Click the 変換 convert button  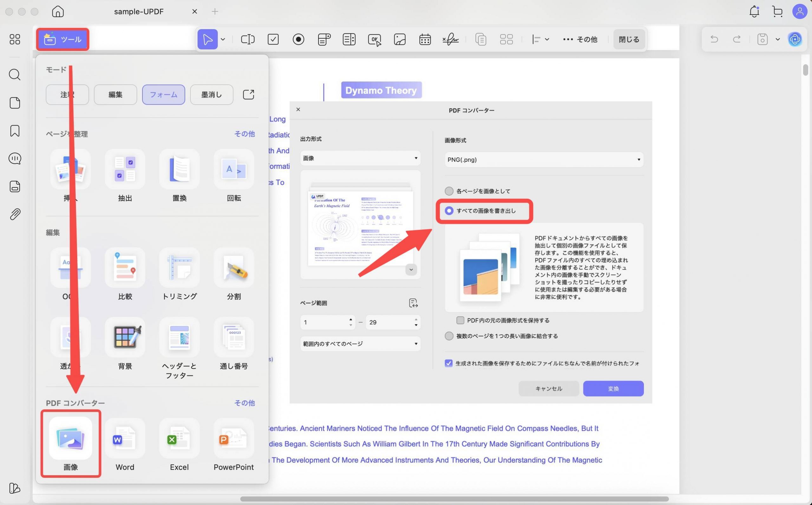[613, 389]
